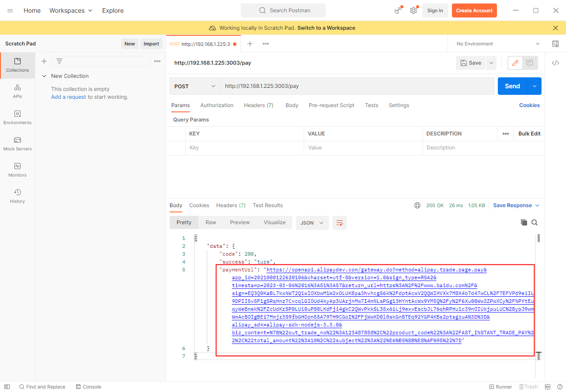
Task: Open the Workspaces dropdown
Action: [x=71, y=10]
